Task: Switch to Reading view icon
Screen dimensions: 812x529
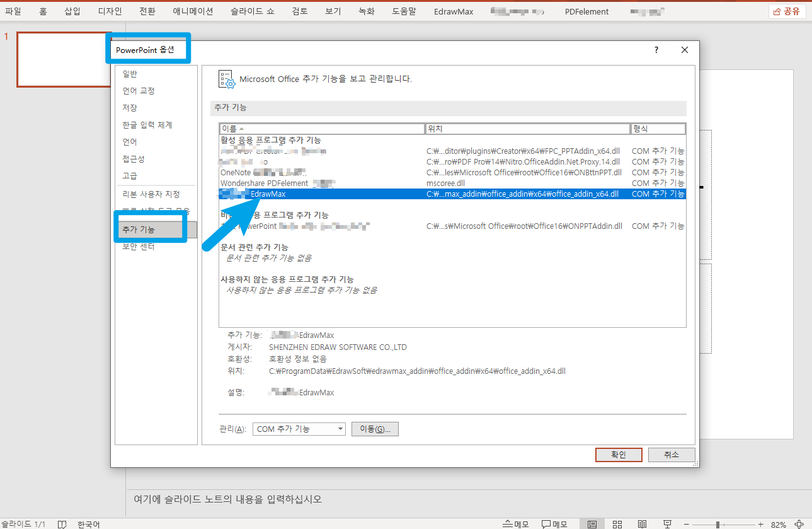Action: click(642, 524)
